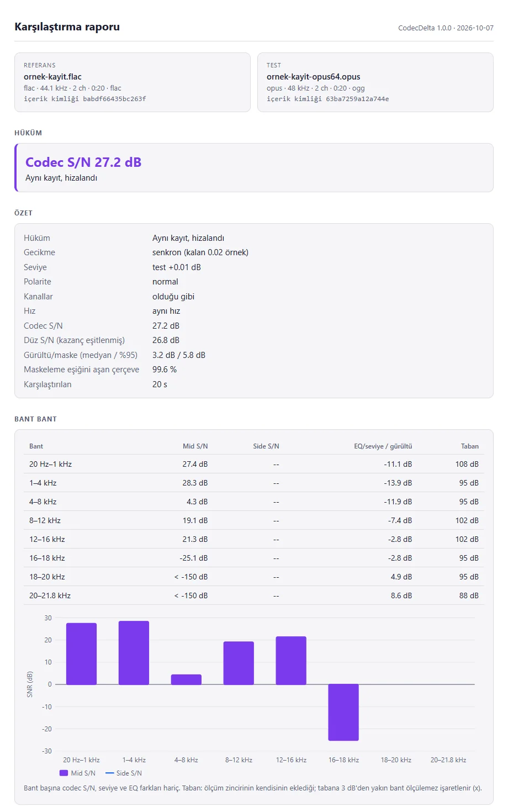
Task: Click the "4.9 dB" cell in 18–20 kHz row
Action: point(401,577)
